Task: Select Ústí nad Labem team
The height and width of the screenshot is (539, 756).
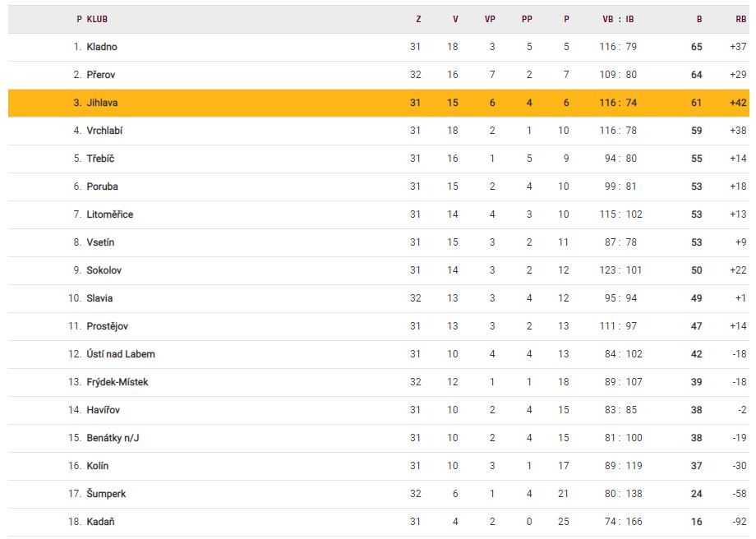Action: (120, 354)
